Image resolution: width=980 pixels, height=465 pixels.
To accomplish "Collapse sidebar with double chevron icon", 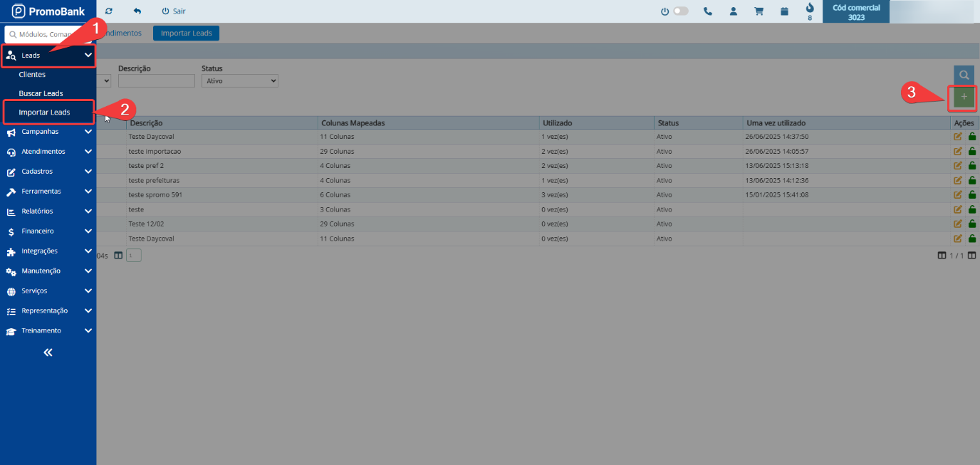I will (48, 352).
